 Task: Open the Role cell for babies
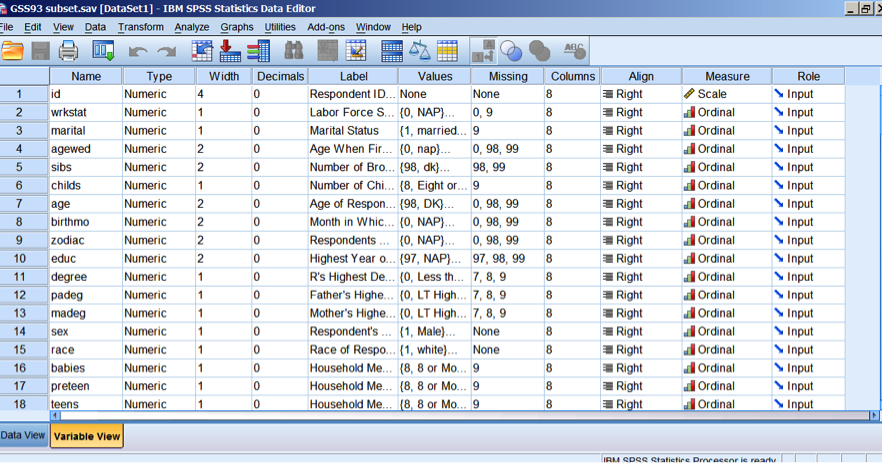809,368
